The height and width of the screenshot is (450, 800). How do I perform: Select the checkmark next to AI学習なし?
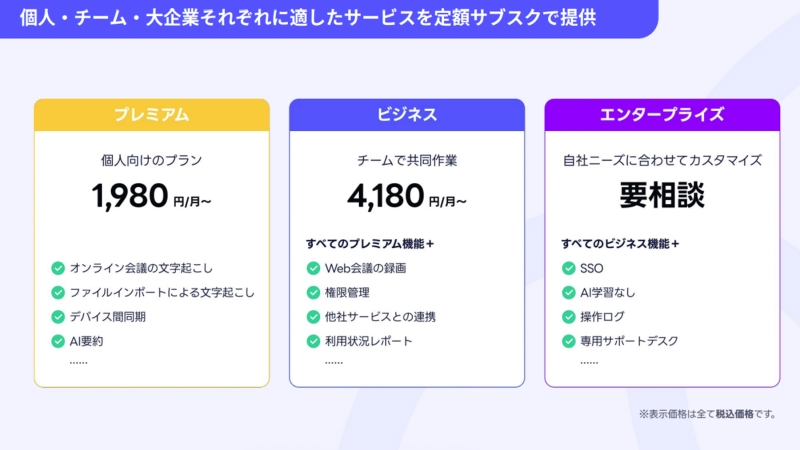tap(568, 293)
